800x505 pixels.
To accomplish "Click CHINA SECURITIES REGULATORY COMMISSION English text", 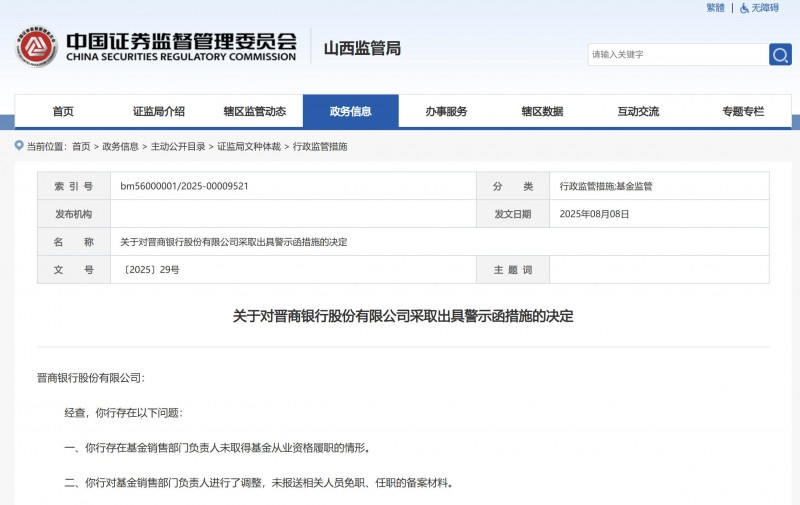I will (181, 57).
